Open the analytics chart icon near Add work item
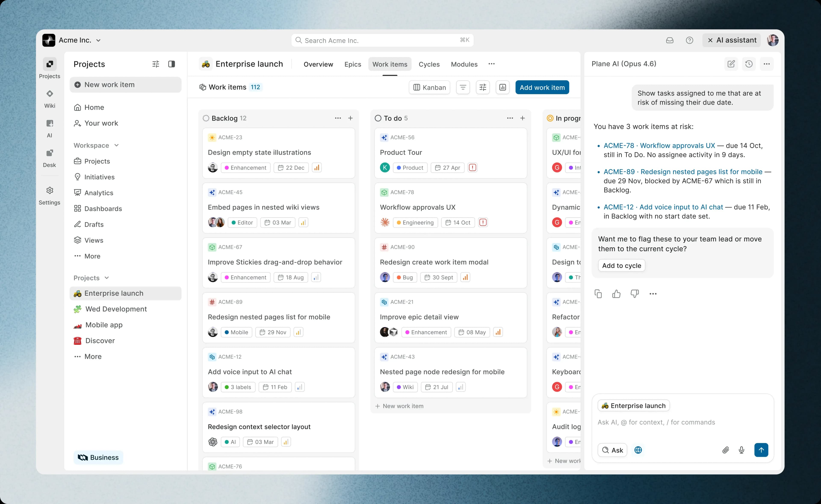The width and height of the screenshot is (821, 504). coord(503,87)
